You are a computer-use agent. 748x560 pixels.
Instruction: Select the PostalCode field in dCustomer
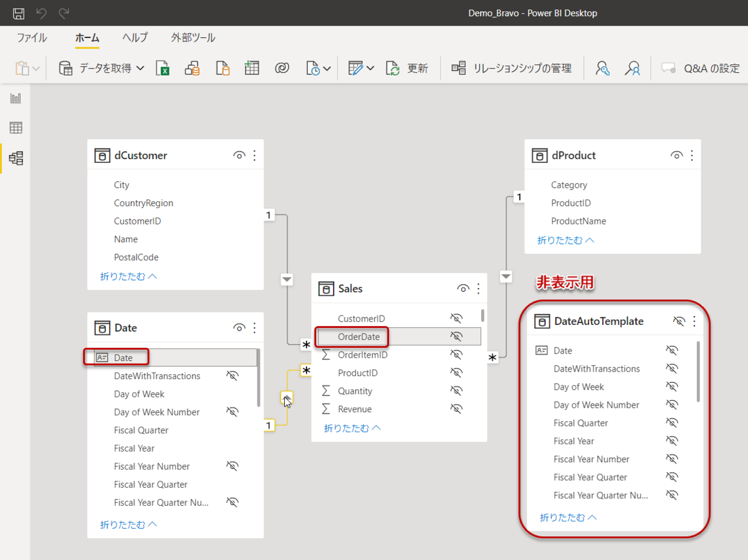(136, 258)
